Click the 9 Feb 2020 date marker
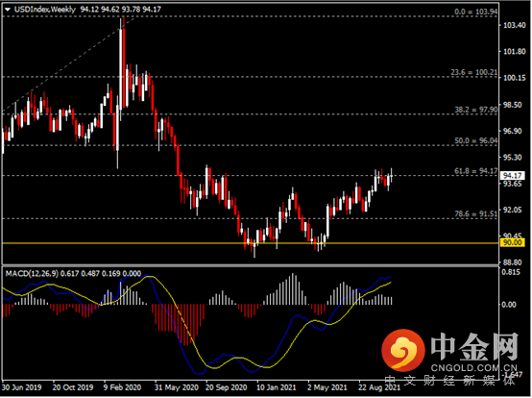This screenshot has height=398, width=532. pyautogui.click(x=122, y=387)
